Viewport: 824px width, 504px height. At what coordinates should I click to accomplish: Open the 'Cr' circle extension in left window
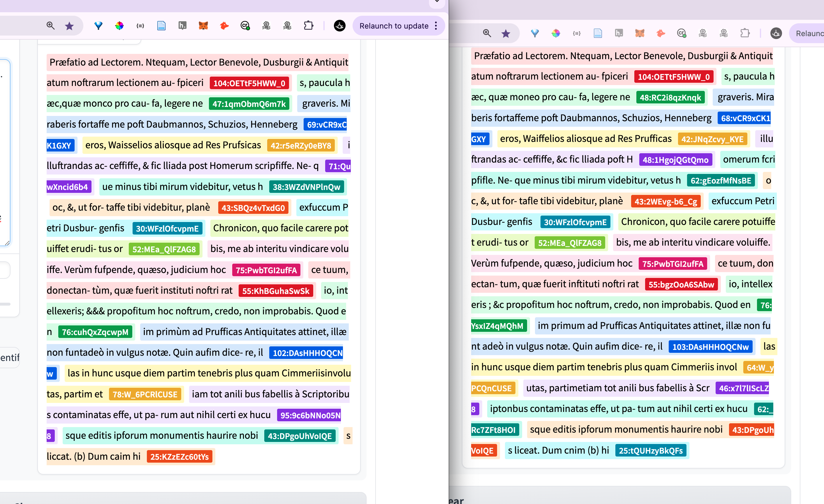[x=245, y=26]
